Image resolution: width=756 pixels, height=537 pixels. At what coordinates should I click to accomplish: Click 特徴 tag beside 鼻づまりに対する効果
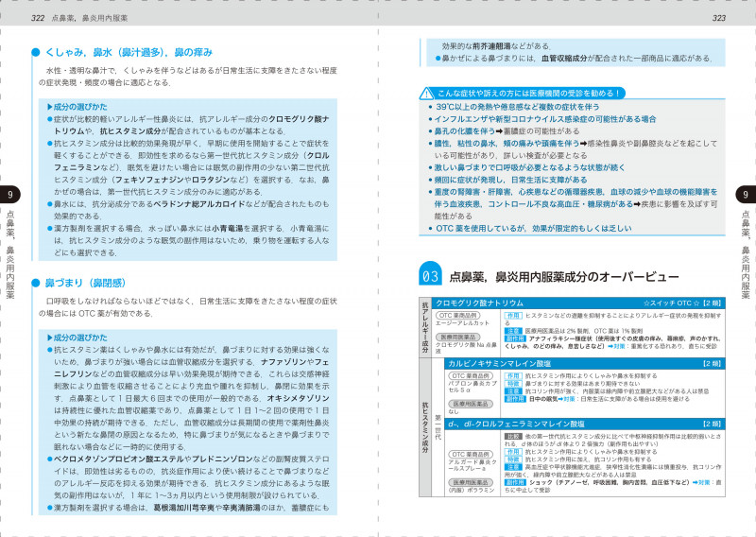pos(513,384)
